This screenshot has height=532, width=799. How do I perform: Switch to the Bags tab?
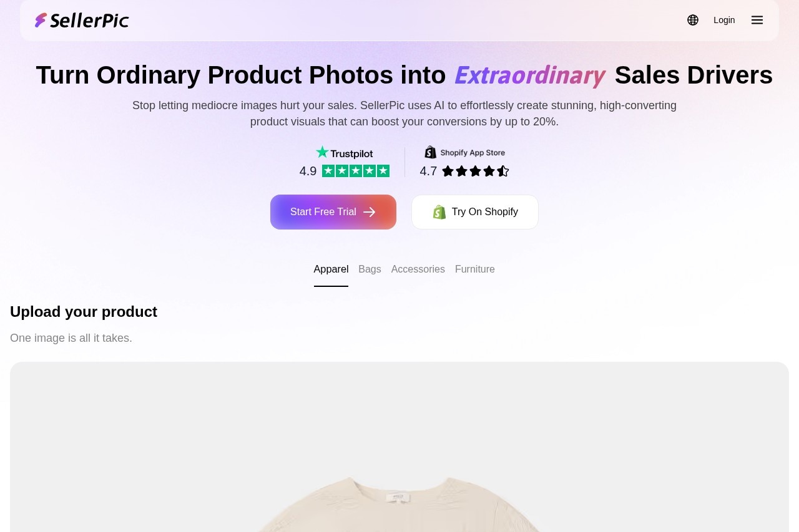point(370,269)
